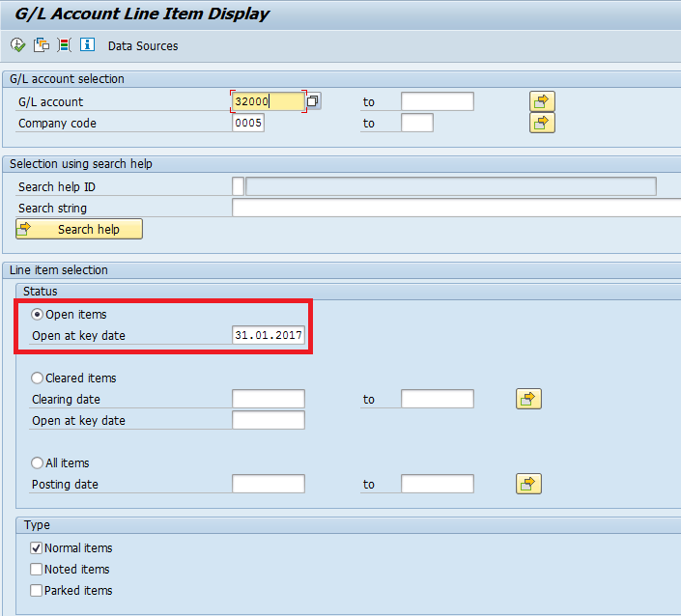Click the G/L account field containing 32000
Image resolution: width=681 pixels, height=616 pixels.
point(269,101)
